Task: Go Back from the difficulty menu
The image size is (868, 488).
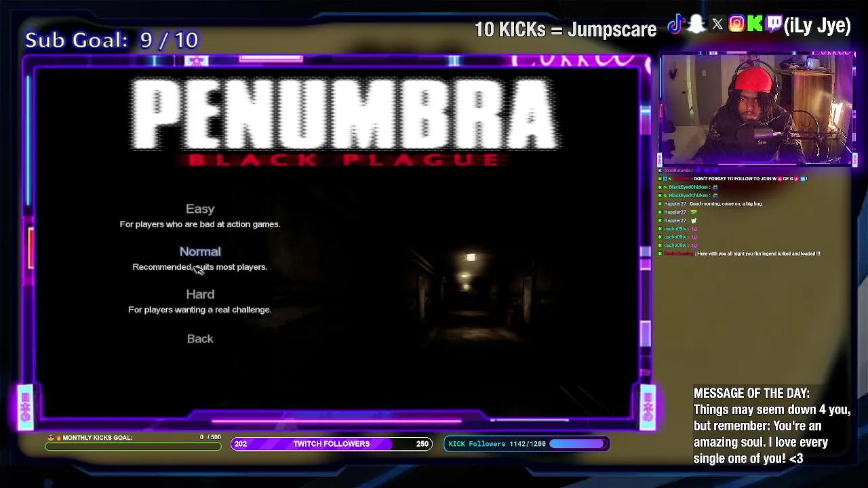Action: 200,338
